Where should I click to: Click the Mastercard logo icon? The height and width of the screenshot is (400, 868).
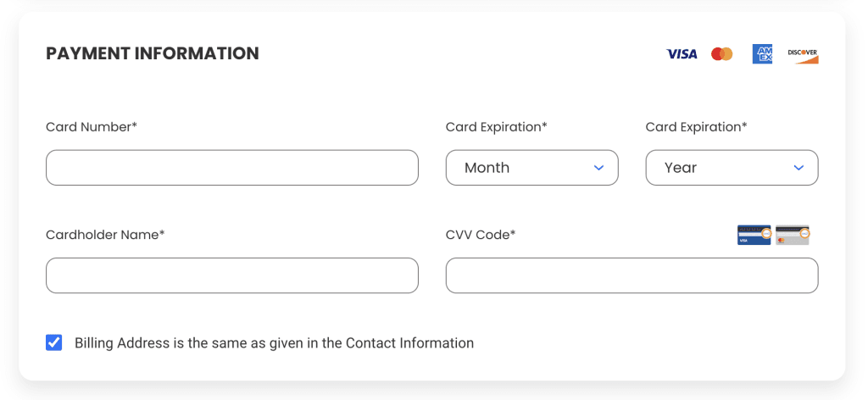[722, 54]
